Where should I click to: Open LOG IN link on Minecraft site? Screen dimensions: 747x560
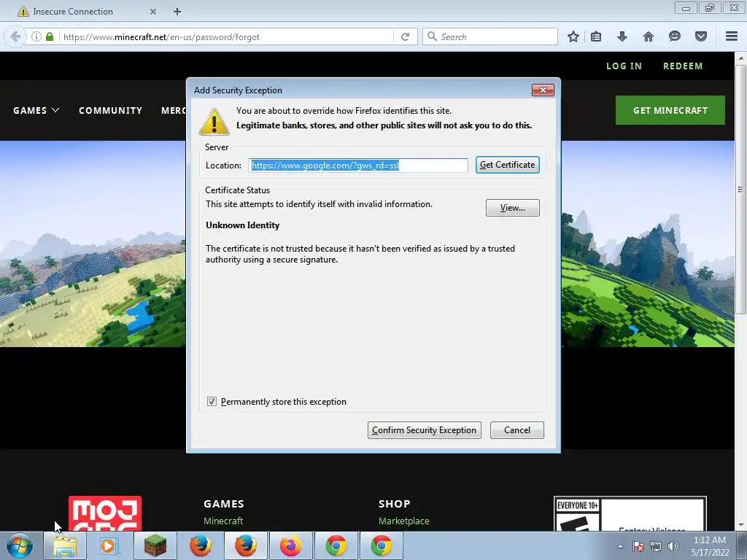624,66
